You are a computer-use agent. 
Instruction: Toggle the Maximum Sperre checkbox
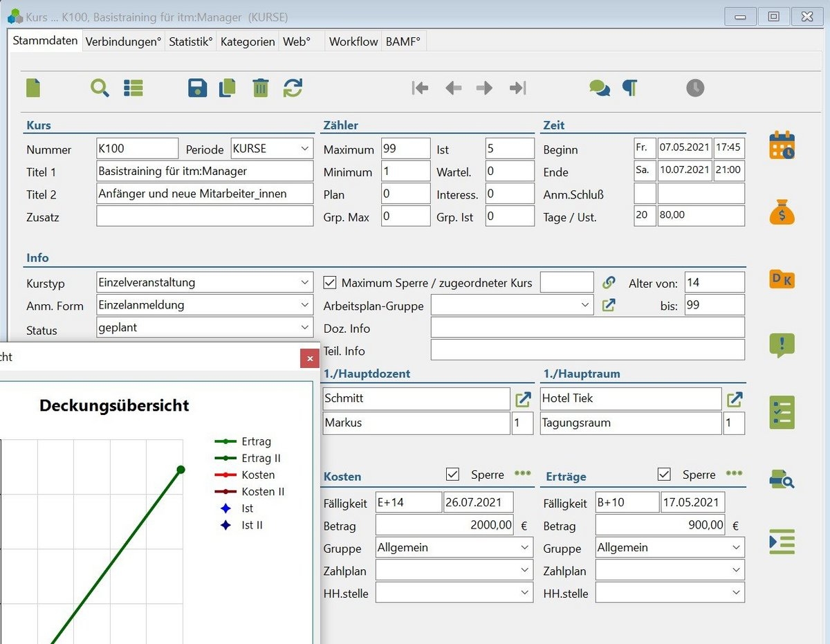pyautogui.click(x=330, y=282)
